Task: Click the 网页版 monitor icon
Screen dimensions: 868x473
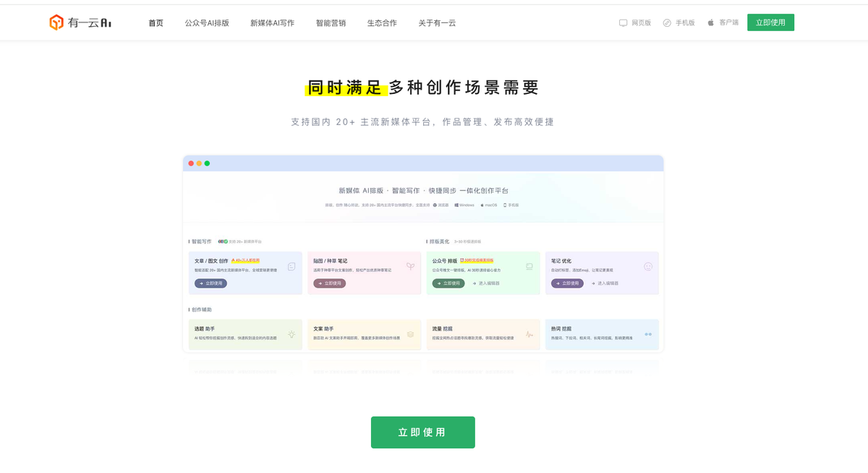Action: point(624,22)
